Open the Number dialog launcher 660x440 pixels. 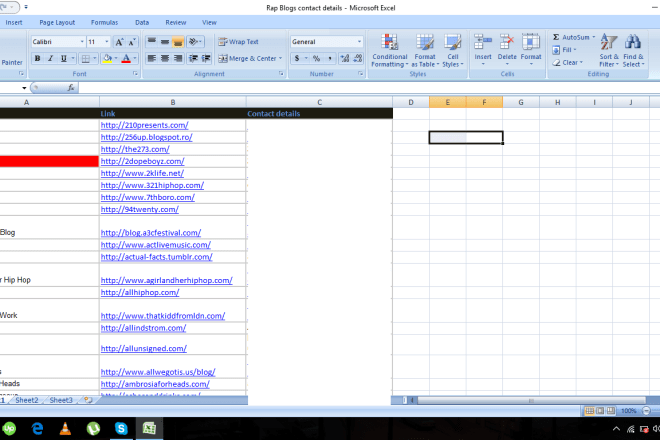361,74
